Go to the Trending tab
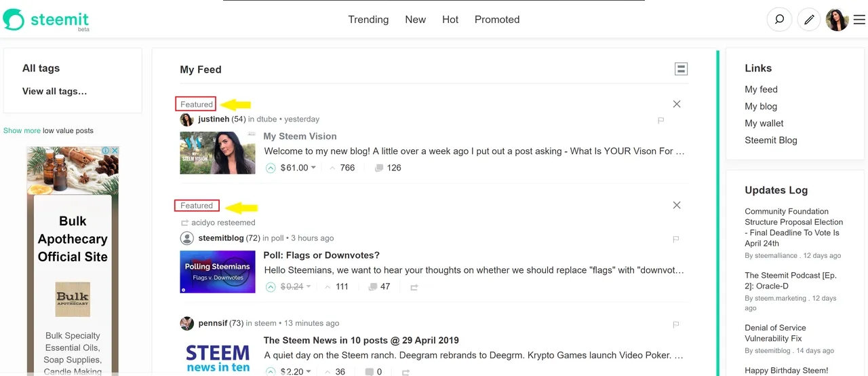Screen dimensions: 868x376 tap(368, 20)
